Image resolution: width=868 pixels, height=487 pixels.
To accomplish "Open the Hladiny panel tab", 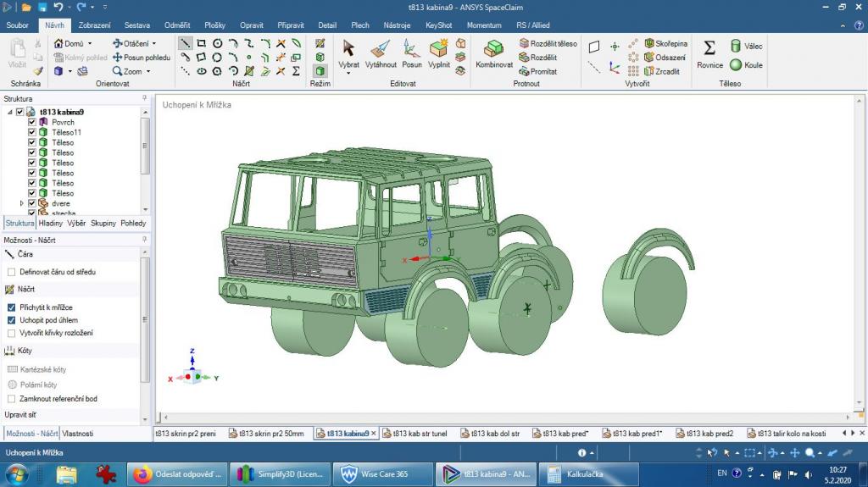I will pos(51,224).
